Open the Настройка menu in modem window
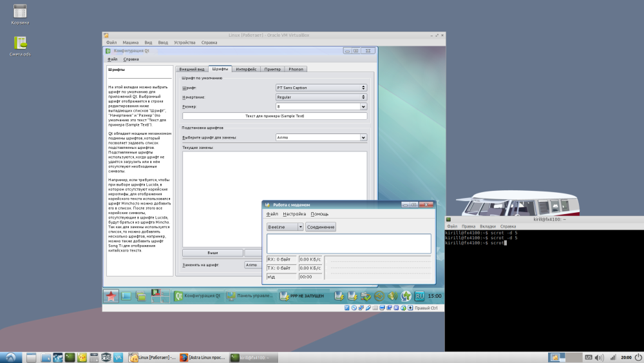This screenshot has width=644, height=363. [x=294, y=213]
